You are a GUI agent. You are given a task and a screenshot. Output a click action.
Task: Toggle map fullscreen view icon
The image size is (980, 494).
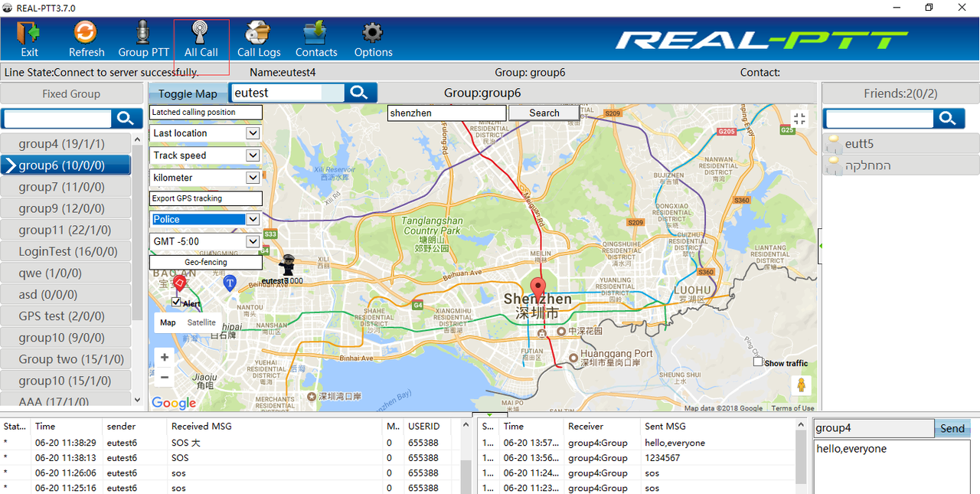(799, 119)
